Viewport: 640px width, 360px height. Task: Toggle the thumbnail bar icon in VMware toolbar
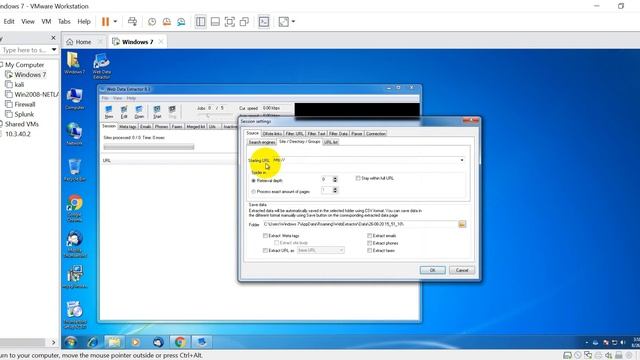(x=215, y=22)
